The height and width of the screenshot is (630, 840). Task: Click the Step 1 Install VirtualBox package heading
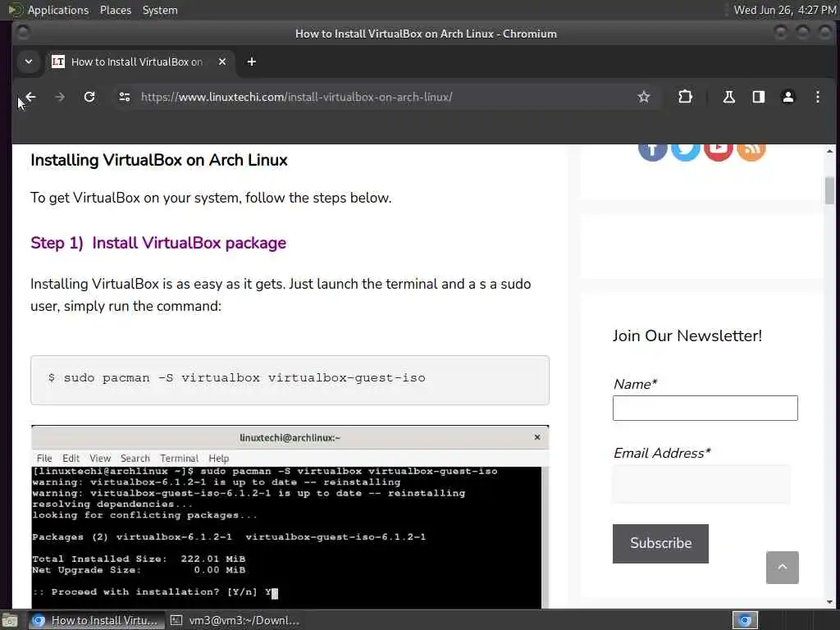click(x=158, y=243)
